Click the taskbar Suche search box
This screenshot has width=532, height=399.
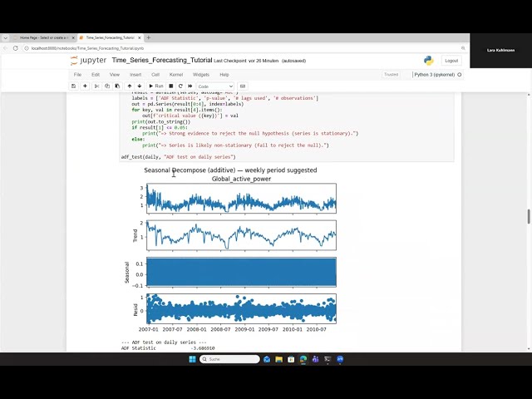tap(229, 359)
